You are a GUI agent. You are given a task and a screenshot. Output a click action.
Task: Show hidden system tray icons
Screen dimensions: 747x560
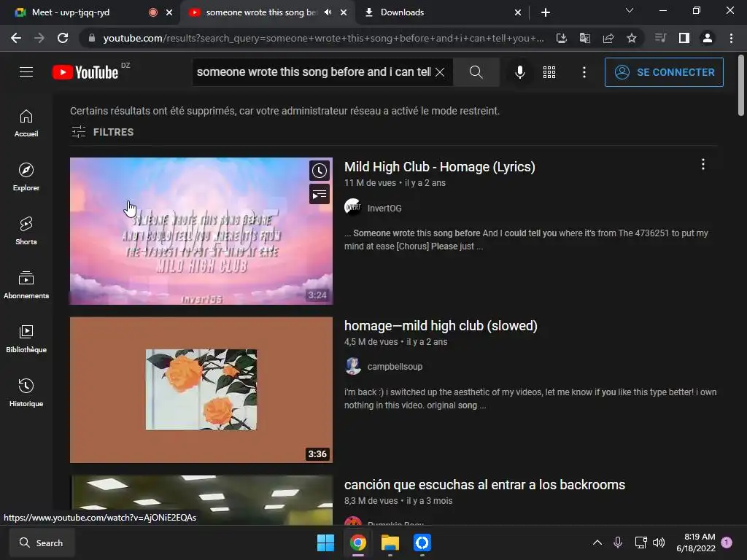click(597, 542)
